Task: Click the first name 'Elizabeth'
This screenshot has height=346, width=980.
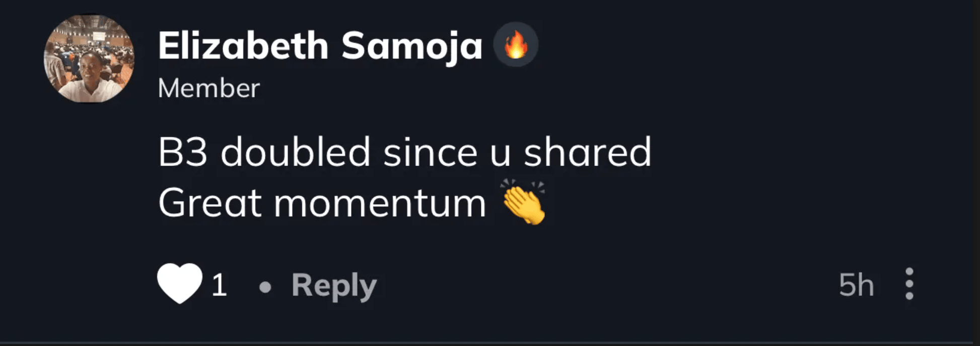Action: 243,46
